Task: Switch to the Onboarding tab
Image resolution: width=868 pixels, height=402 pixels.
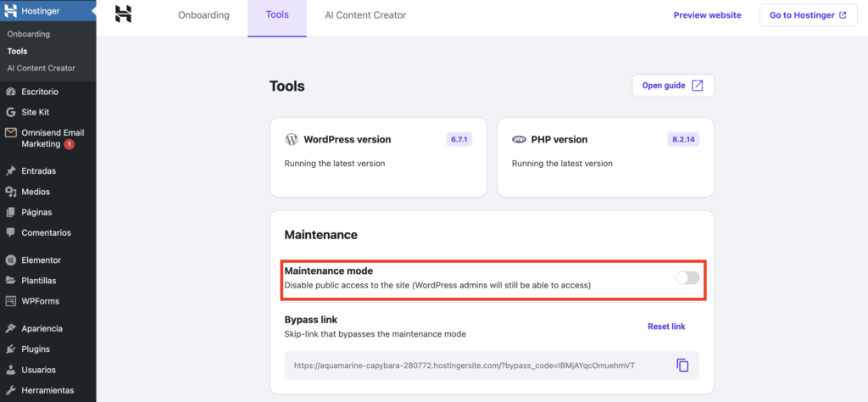Action: tap(203, 15)
